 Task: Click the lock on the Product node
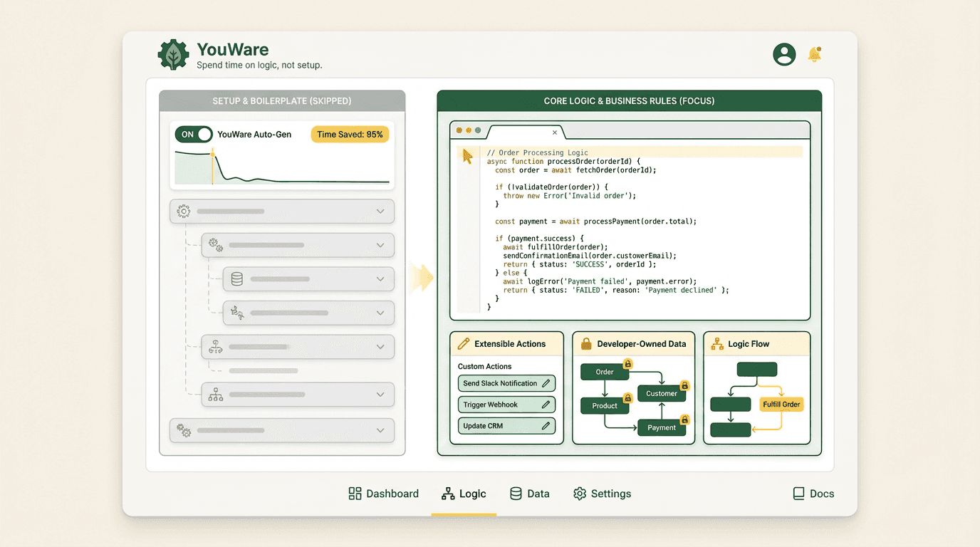coord(627,398)
